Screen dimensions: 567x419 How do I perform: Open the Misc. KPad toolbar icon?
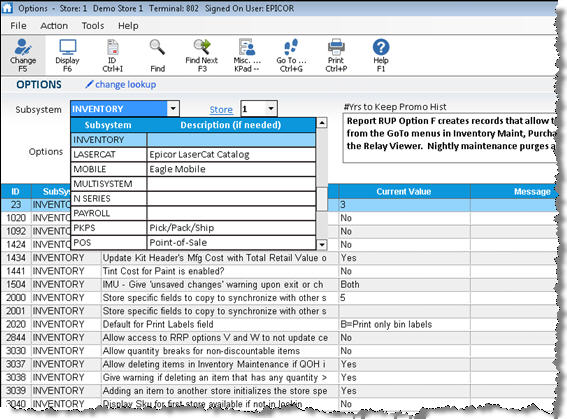click(247, 47)
